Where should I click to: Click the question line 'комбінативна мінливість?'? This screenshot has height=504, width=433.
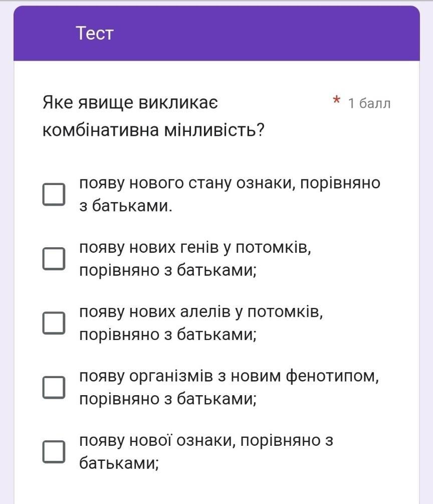(x=153, y=130)
